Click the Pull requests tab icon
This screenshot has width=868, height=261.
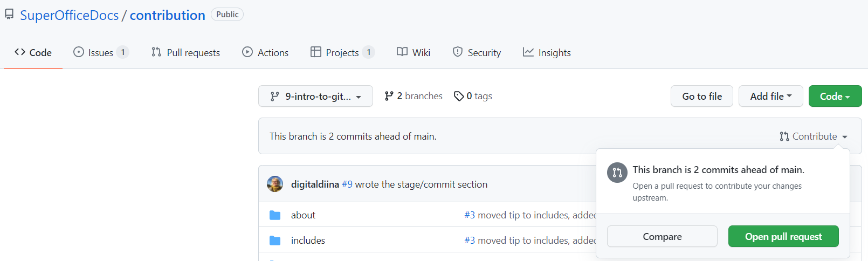pyautogui.click(x=156, y=52)
